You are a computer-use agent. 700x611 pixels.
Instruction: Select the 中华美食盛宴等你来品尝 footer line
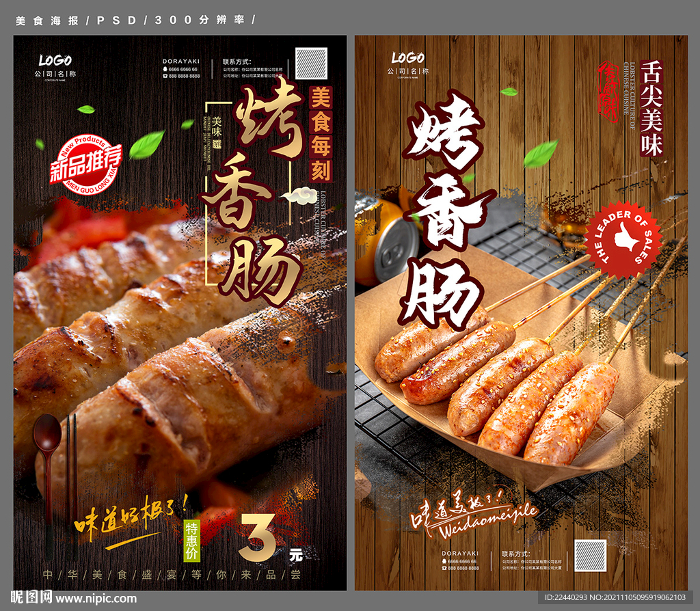pos(172,575)
